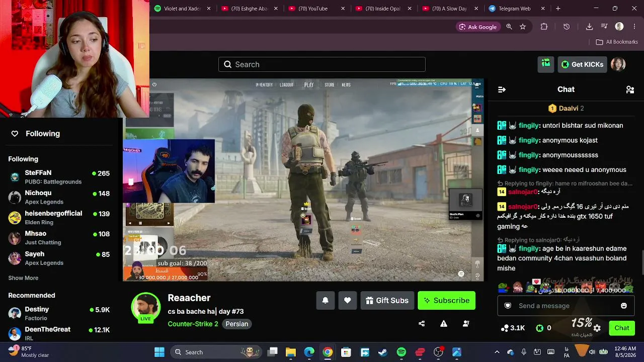
Task: Click the Kick search box
Action: tap(322, 64)
